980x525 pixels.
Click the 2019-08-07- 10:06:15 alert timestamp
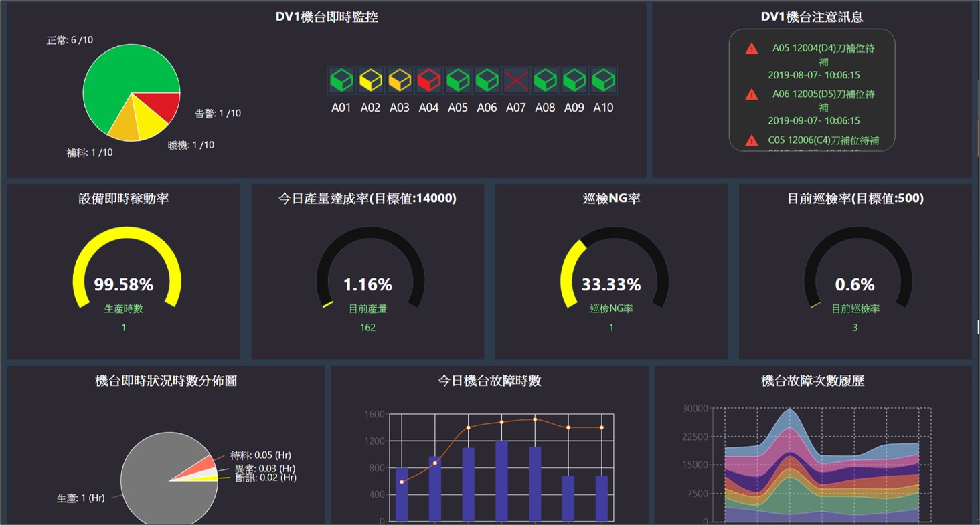(x=814, y=75)
